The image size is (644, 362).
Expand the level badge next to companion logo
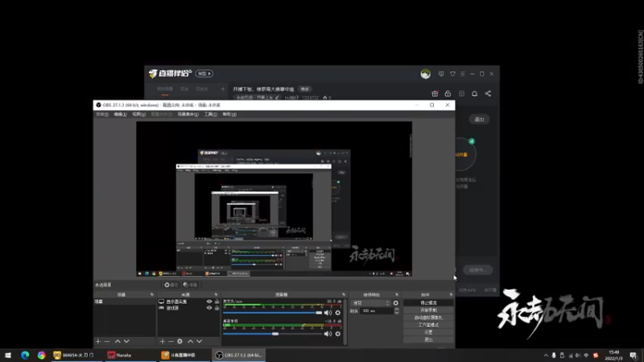[x=204, y=73]
